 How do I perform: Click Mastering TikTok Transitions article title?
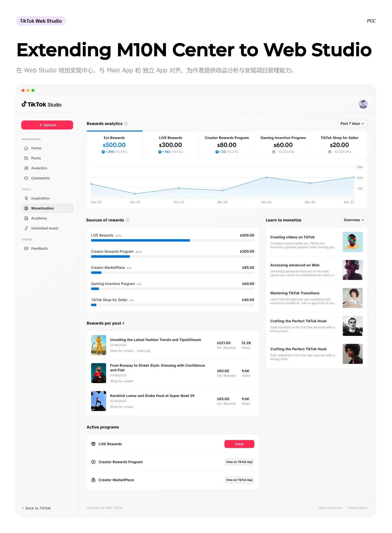click(x=295, y=293)
